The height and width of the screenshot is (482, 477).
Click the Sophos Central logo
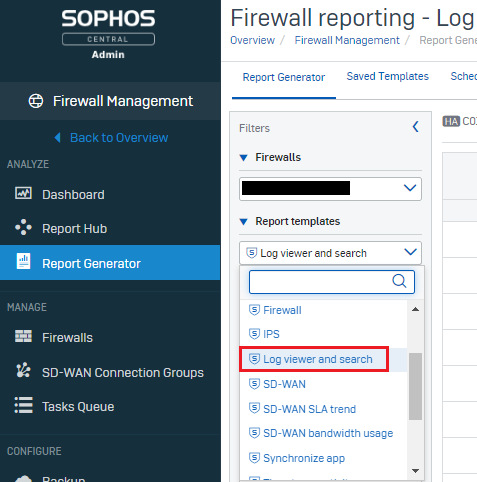[x=108, y=27]
